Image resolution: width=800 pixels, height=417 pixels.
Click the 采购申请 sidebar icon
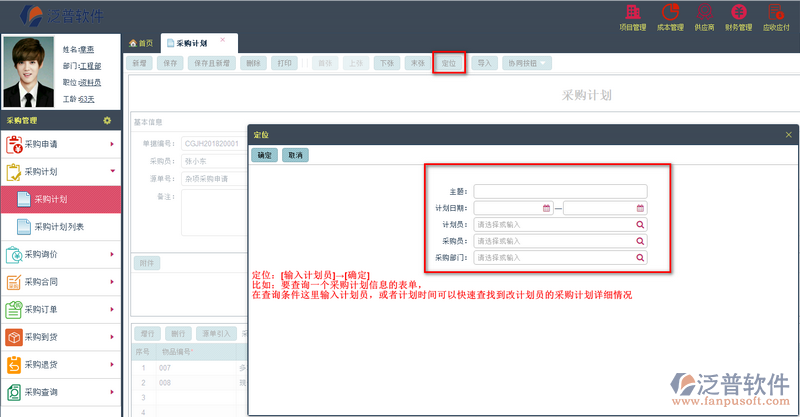click(x=14, y=144)
